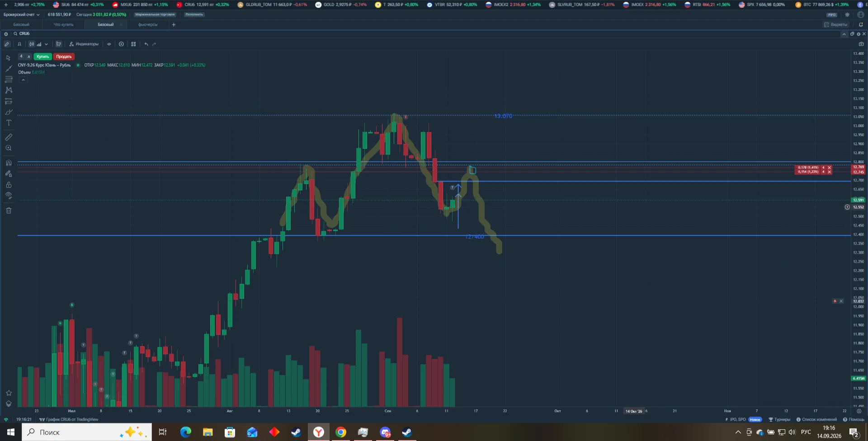
Task: Open the IPO, SPO link in status bar
Action: (x=736, y=420)
